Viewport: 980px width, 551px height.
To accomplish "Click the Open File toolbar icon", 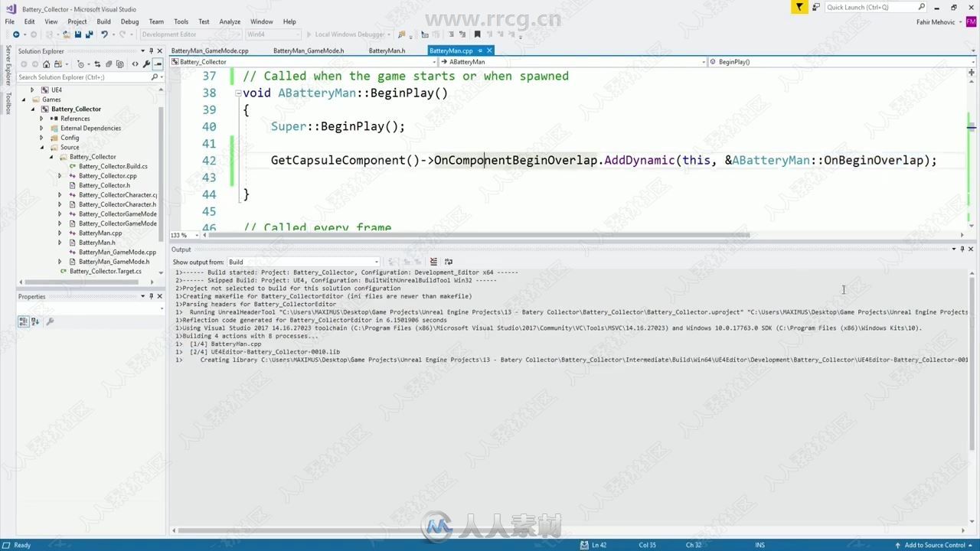I will click(67, 34).
